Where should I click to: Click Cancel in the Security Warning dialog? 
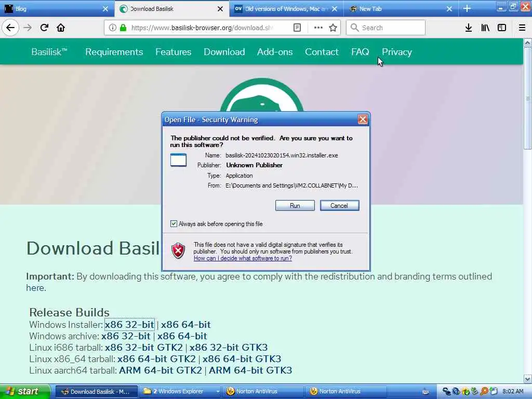339,206
